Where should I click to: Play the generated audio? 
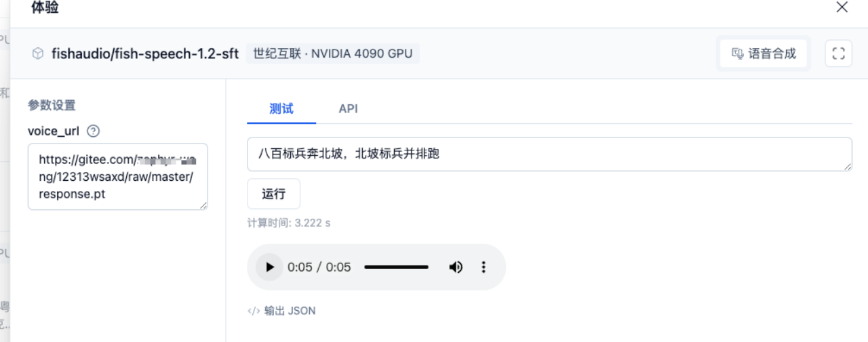click(x=270, y=267)
